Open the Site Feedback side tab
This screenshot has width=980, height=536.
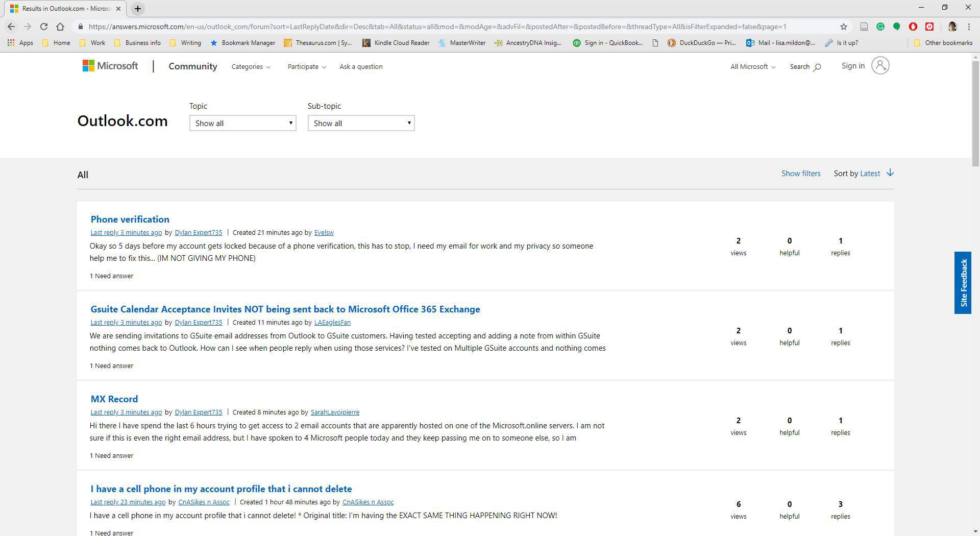pyautogui.click(x=963, y=283)
